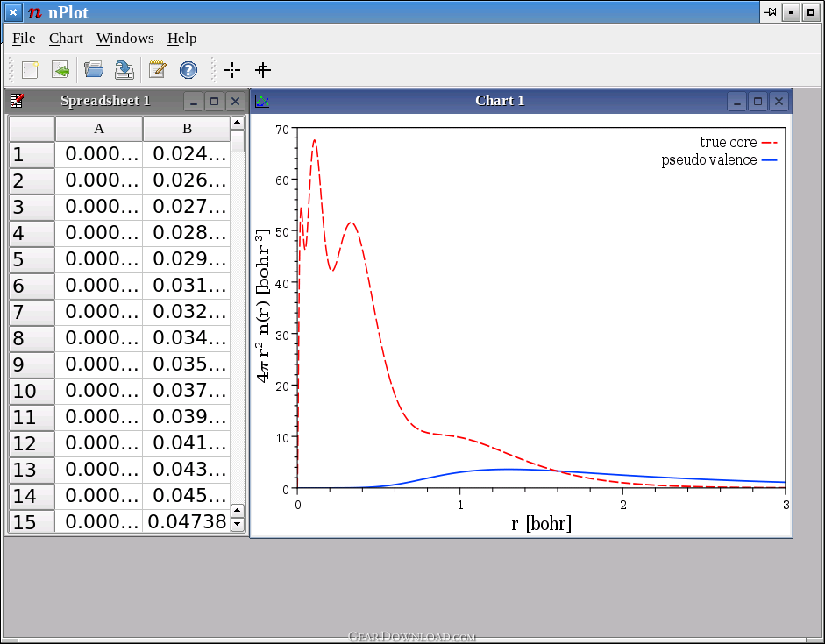The width and height of the screenshot is (825, 644).
Task: Click cell B6 showing 0.031…
Action: point(187,286)
